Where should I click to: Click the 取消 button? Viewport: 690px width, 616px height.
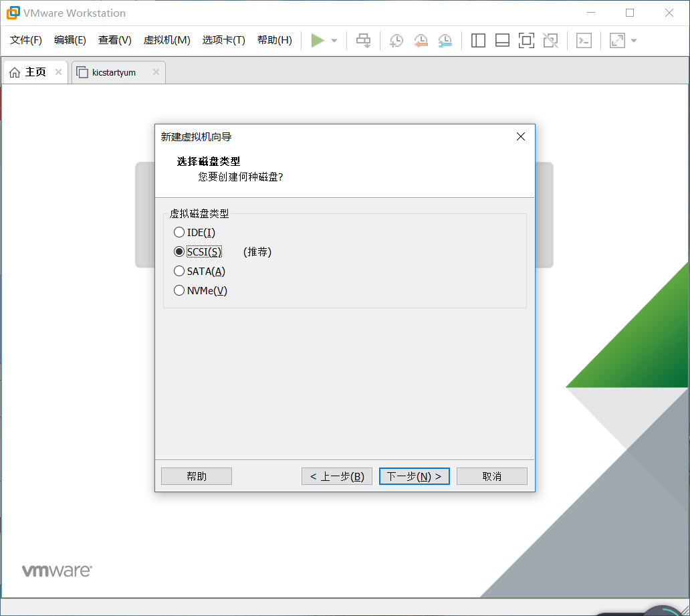[x=491, y=476]
